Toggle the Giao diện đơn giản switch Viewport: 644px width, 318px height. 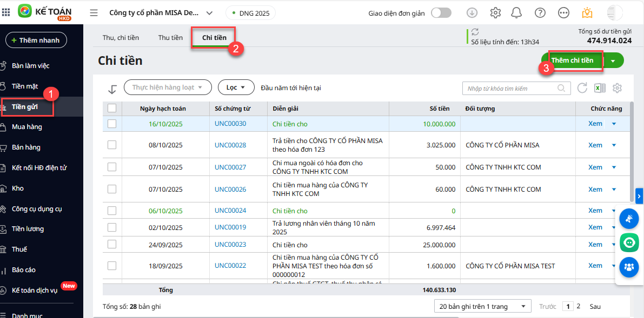(x=441, y=13)
